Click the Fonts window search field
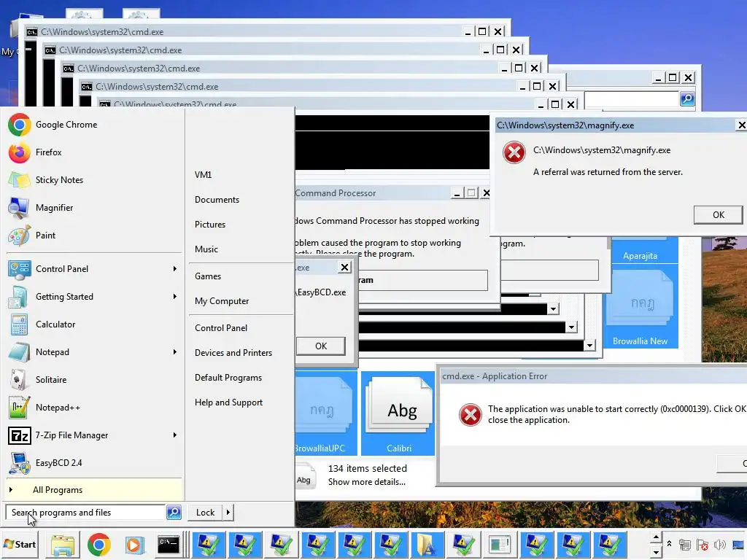The image size is (747, 560). [632, 99]
